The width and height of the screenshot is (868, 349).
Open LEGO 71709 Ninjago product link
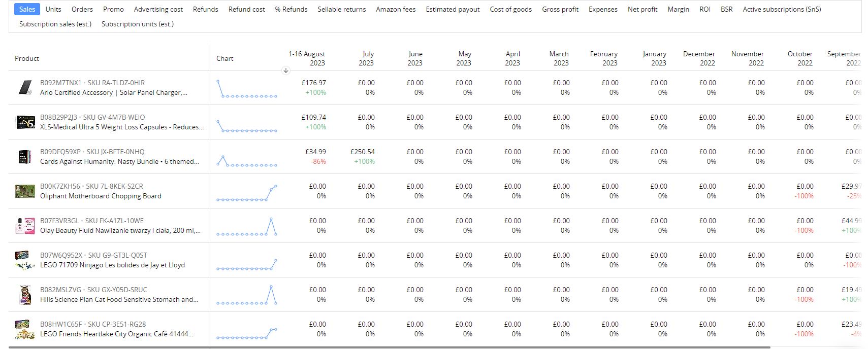point(112,265)
